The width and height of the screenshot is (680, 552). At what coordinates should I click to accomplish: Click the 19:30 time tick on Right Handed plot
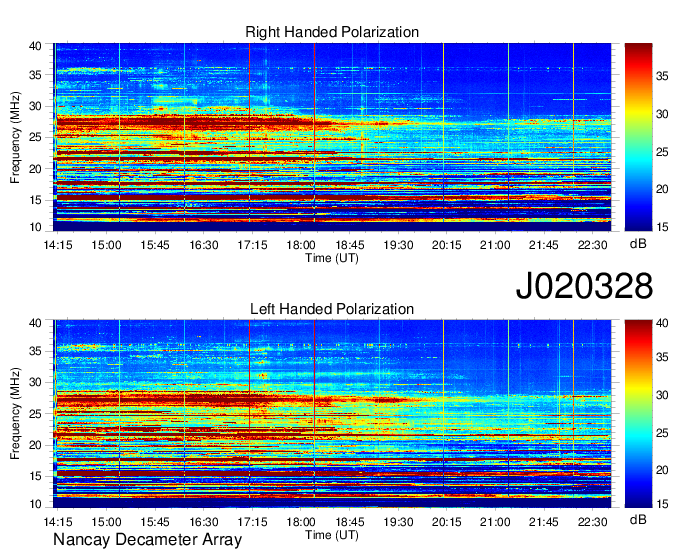point(398,245)
